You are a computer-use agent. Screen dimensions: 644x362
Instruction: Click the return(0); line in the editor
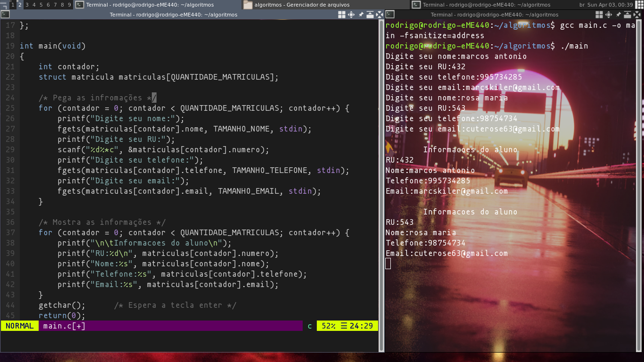(62, 316)
